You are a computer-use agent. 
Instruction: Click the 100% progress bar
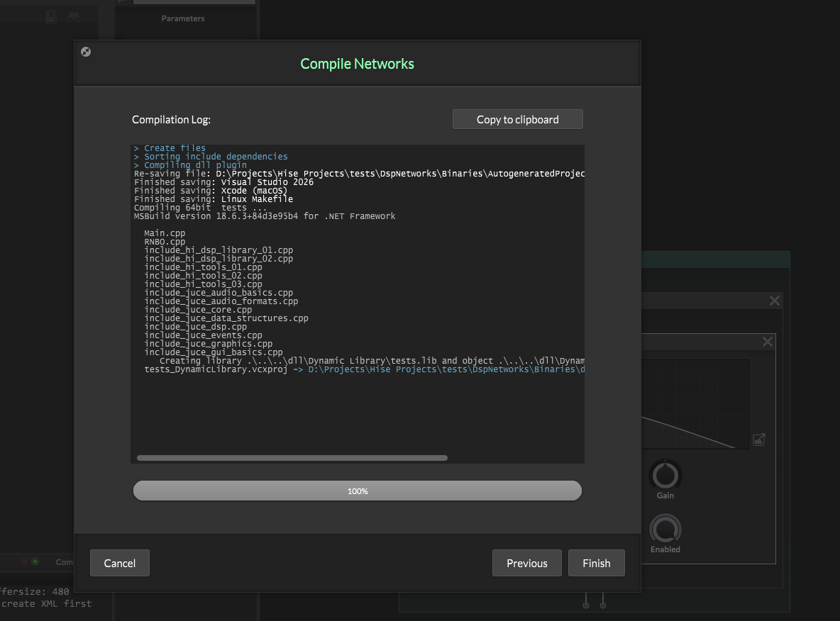click(358, 491)
